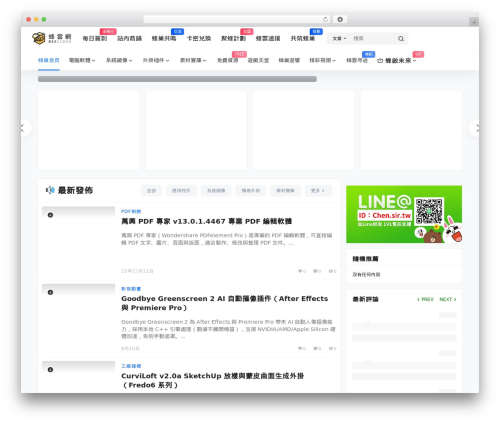Image resolution: width=500 pixels, height=423 pixels.
Task: Open the 蜂巢混響 nav item
Action: tap(289, 60)
